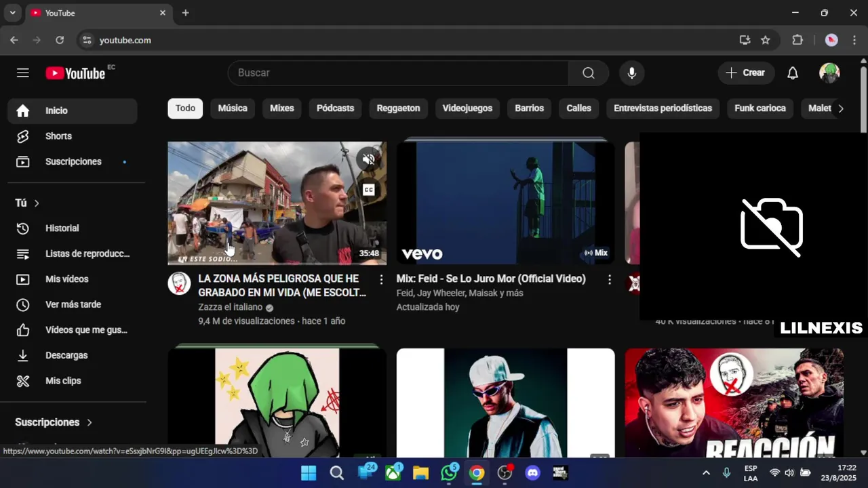Open File Explorer from taskbar
The height and width of the screenshot is (488, 868).
(421, 473)
